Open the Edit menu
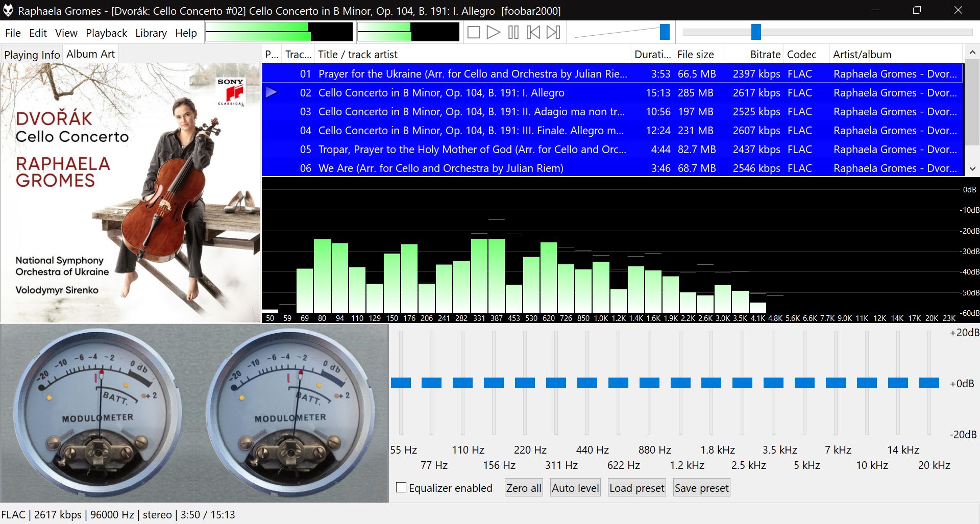980x524 pixels. point(38,33)
